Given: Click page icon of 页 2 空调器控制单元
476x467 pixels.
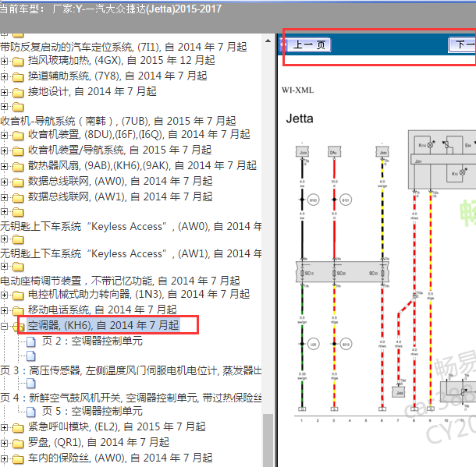Looking at the screenshot, I should 31,341.
